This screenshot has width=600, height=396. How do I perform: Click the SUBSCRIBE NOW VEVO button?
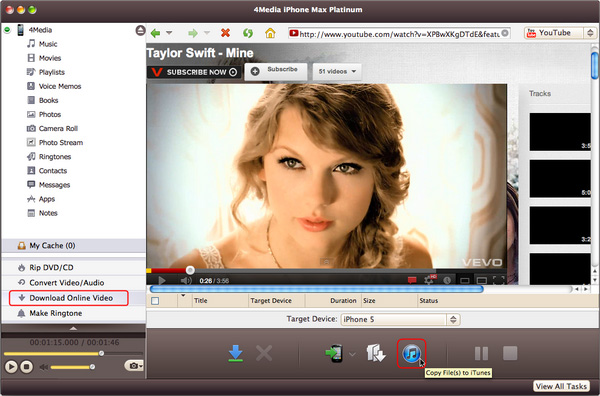[x=194, y=72]
